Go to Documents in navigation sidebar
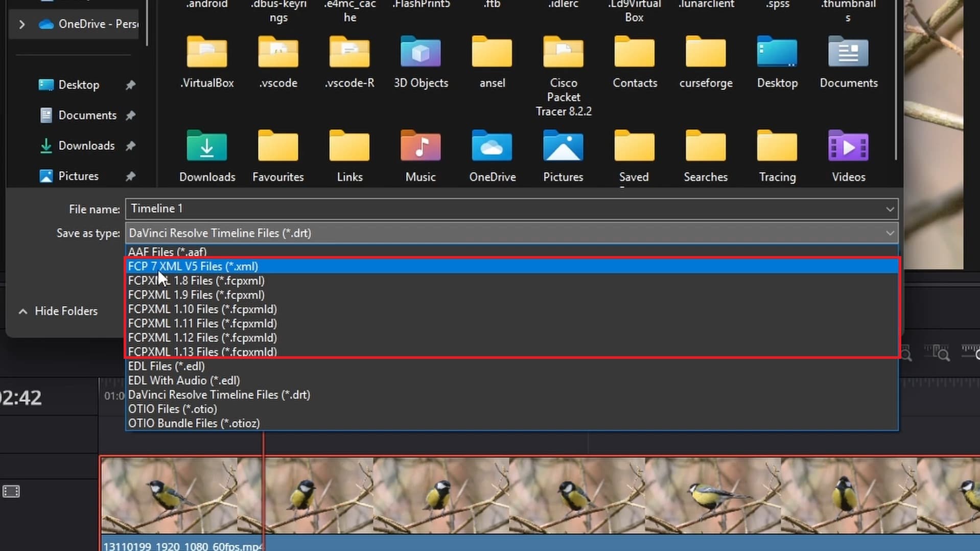The height and width of the screenshot is (551, 980). tap(87, 115)
